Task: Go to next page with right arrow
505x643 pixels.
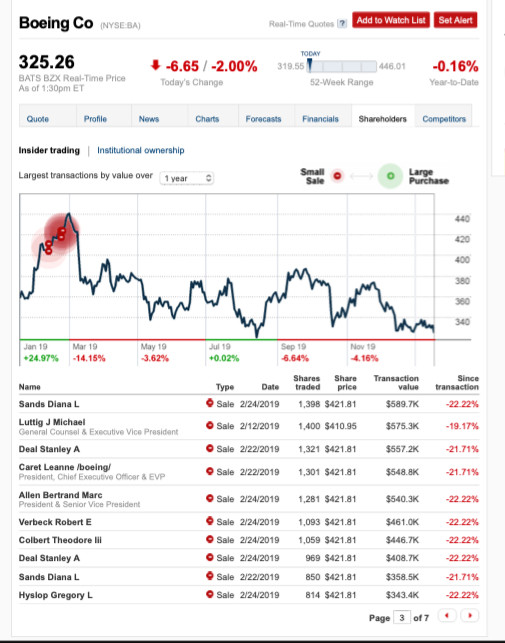Action: point(470,616)
